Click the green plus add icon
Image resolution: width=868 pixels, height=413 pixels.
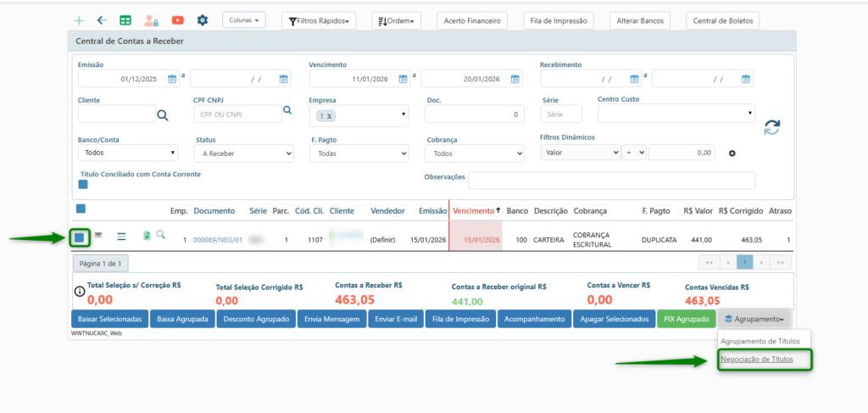click(x=79, y=20)
